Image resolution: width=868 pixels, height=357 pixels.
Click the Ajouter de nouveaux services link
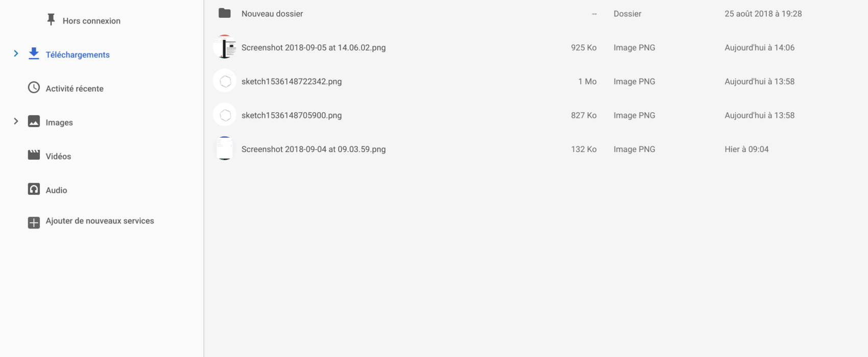(100, 221)
